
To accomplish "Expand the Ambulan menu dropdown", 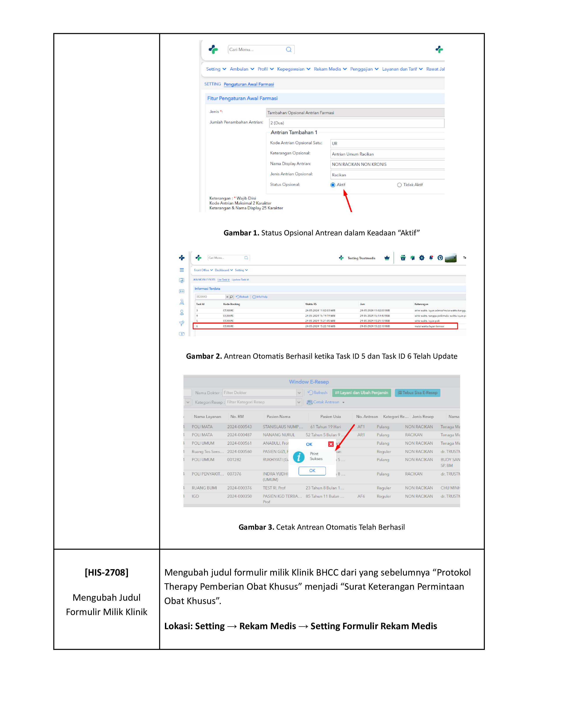I will click(242, 69).
